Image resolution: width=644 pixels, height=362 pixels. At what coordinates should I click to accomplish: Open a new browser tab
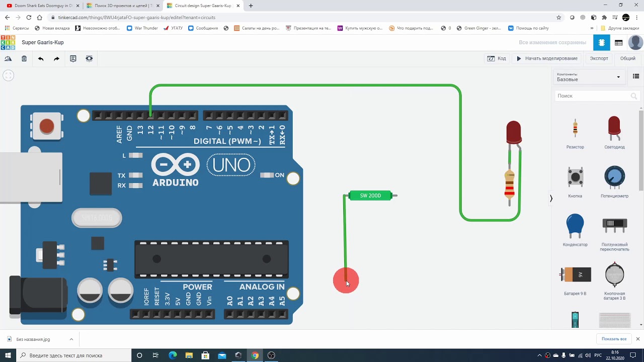pyautogui.click(x=251, y=6)
